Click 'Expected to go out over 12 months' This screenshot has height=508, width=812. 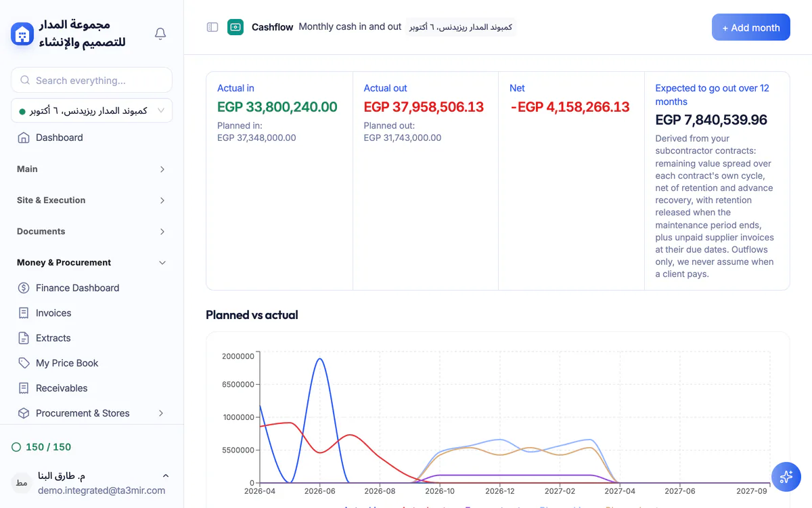coord(713,95)
